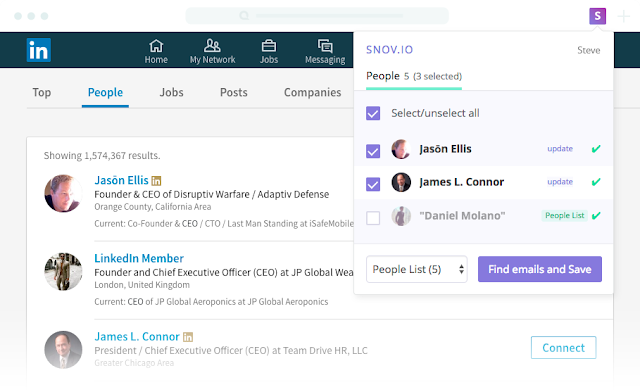Click the browser address bar
The image size is (640, 392).
(317, 16)
